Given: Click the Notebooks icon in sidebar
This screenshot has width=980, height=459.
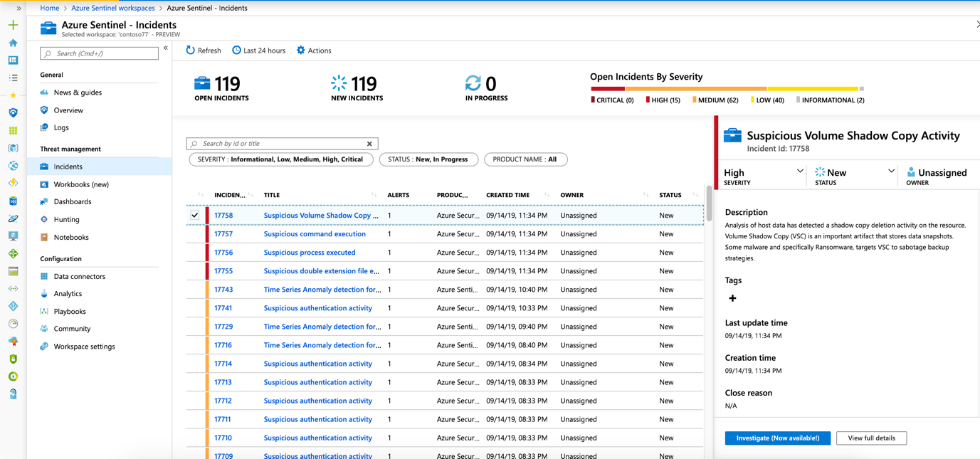Looking at the screenshot, I should (x=44, y=237).
